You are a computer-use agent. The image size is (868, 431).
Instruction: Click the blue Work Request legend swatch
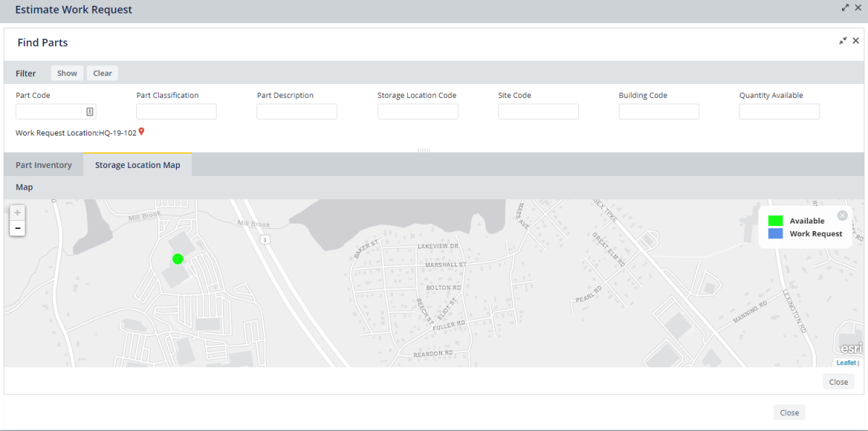(x=775, y=234)
